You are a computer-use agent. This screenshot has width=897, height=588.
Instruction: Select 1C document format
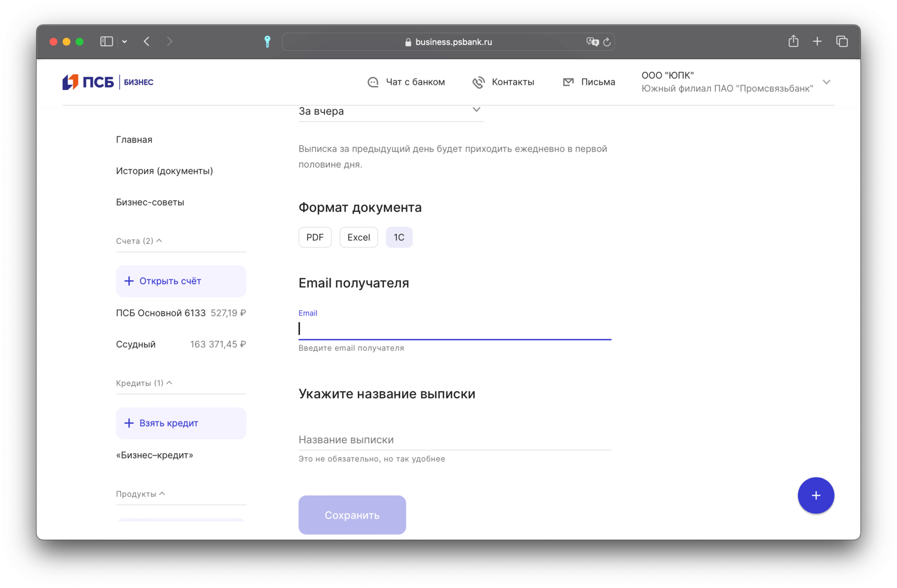[x=399, y=237]
